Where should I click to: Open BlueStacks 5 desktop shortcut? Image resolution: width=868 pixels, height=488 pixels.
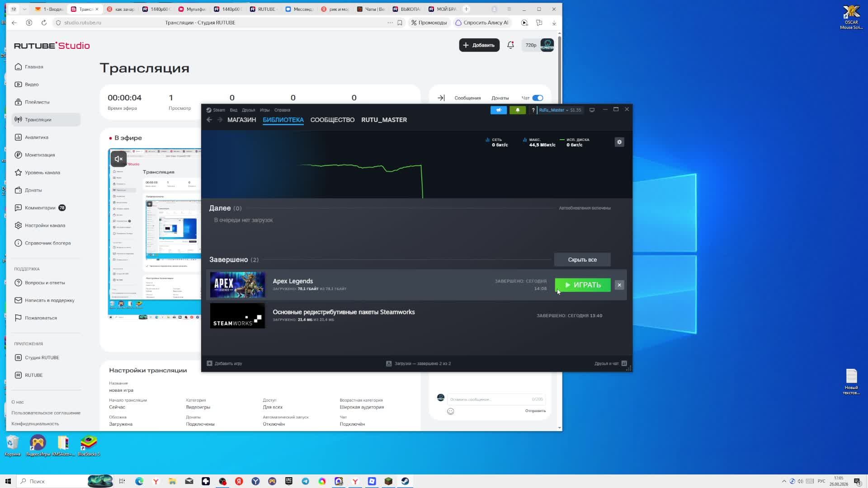[89, 446]
